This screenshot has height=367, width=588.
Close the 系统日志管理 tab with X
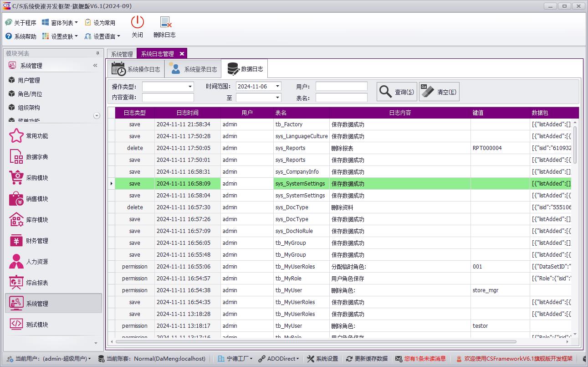182,54
